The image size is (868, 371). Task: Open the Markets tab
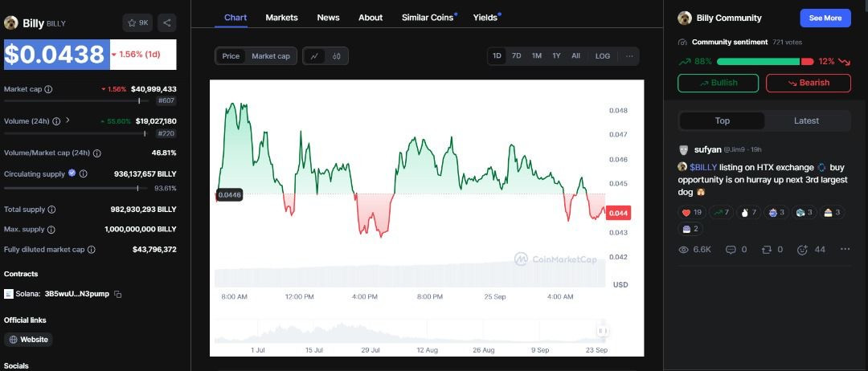(x=281, y=18)
